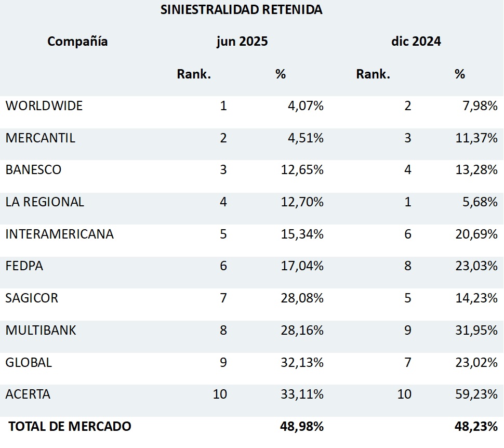Click the 48,98% market total value
The height and width of the screenshot is (448, 504).
point(302,427)
